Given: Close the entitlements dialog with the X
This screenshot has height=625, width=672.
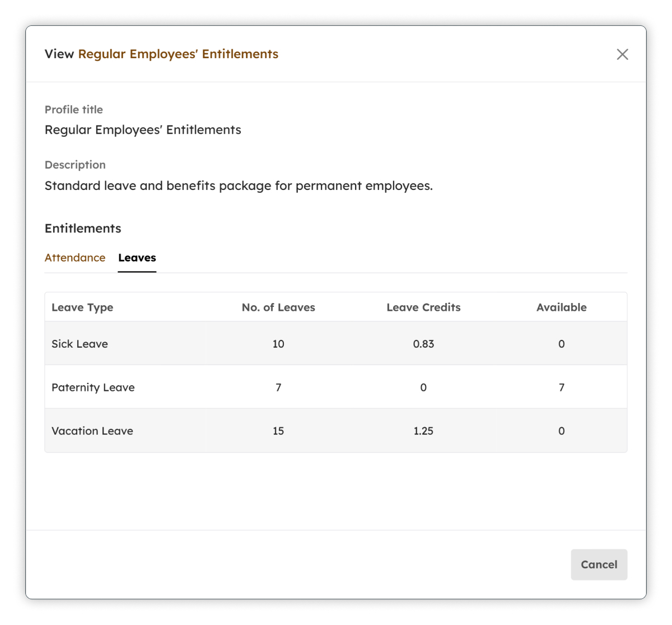Looking at the screenshot, I should click(622, 54).
